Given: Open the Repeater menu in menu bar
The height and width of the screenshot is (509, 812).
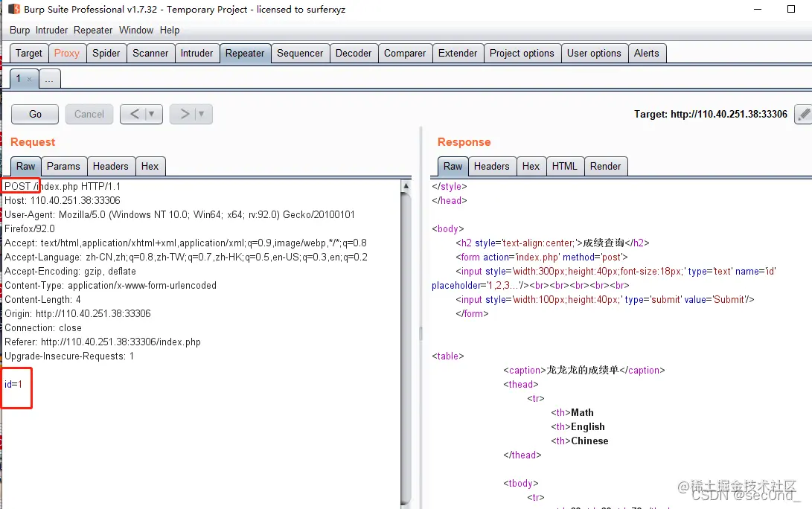Looking at the screenshot, I should click(92, 31).
